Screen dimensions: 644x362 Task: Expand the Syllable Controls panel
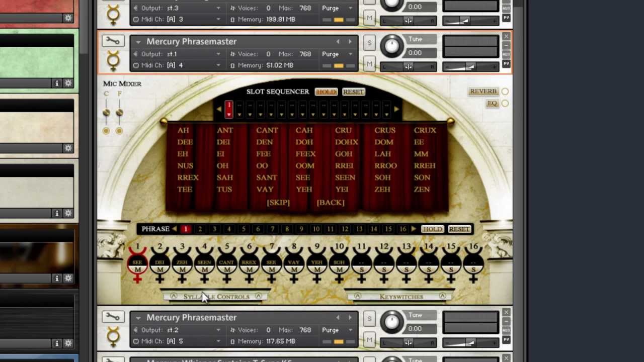[x=216, y=296]
